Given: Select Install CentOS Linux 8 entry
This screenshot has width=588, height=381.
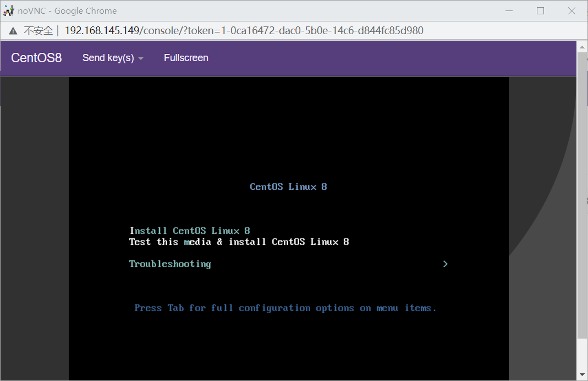Looking at the screenshot, I should click(x=190, y=231).
